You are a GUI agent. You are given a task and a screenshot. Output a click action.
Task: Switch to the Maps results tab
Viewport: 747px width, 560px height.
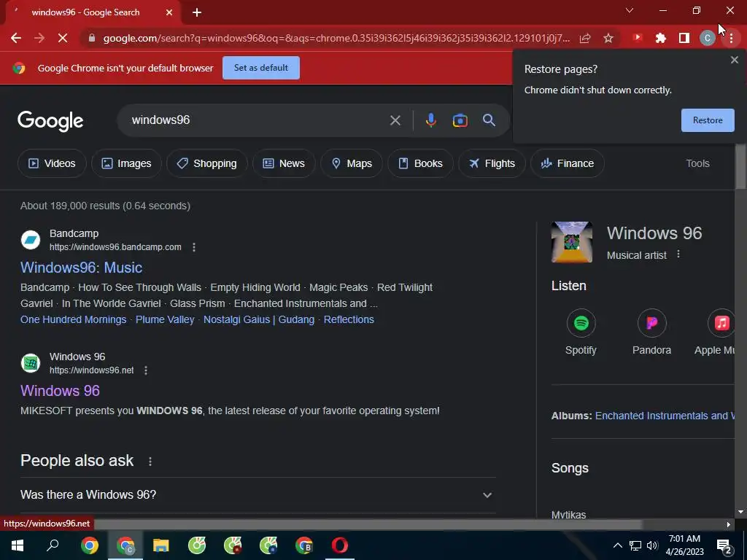352,163
